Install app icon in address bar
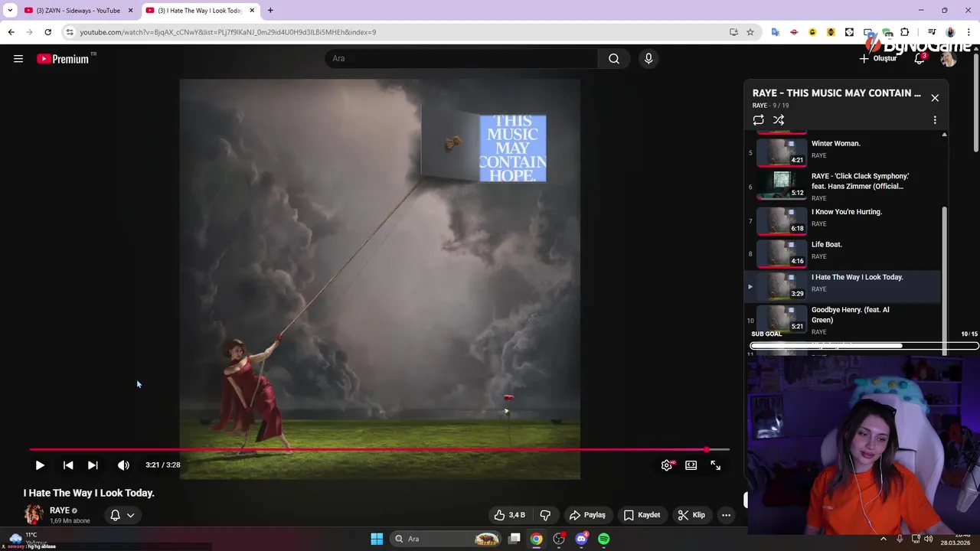980x551 pixels. [733, 32]
